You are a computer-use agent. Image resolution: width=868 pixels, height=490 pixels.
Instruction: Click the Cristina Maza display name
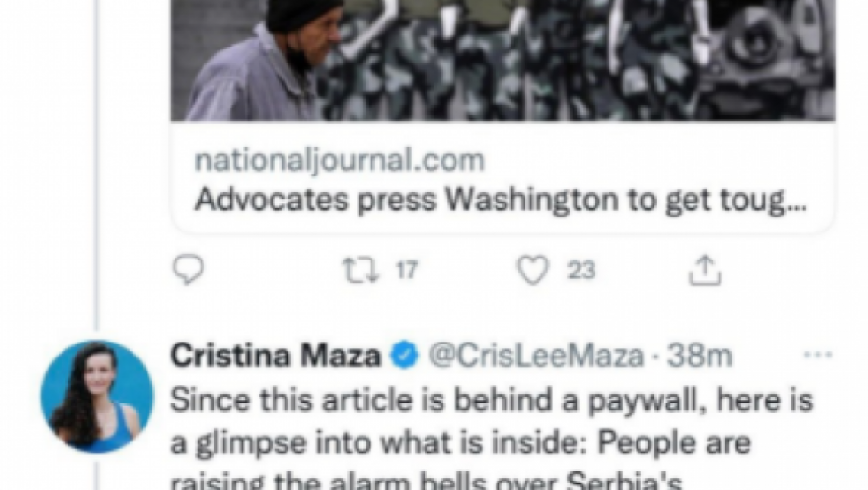pyautogui.click(x=275, y=356)
